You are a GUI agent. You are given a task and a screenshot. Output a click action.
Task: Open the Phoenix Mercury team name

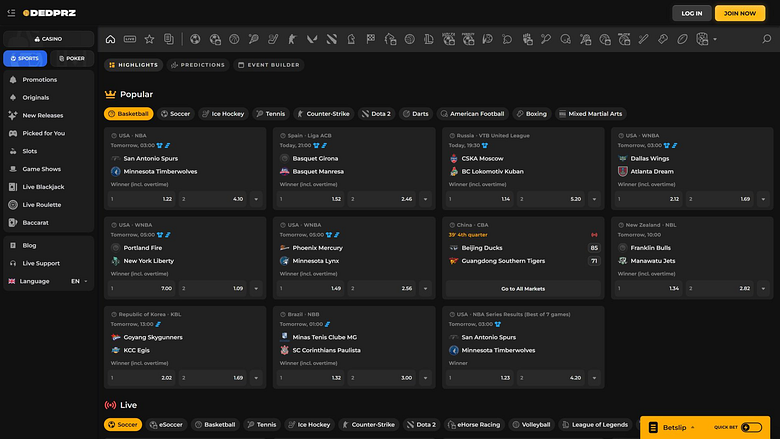[317, 248]
